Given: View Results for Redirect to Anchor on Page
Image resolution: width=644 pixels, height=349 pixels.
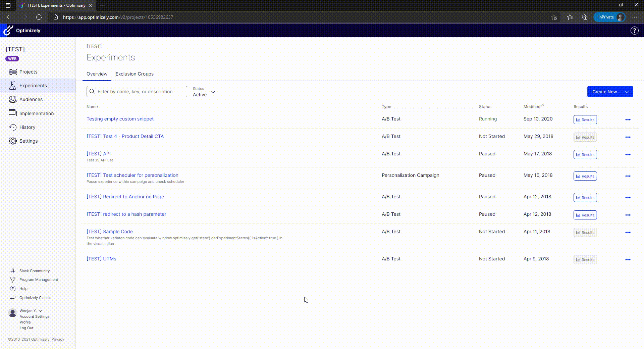Looking at the screenshot, I should point(585,198).
